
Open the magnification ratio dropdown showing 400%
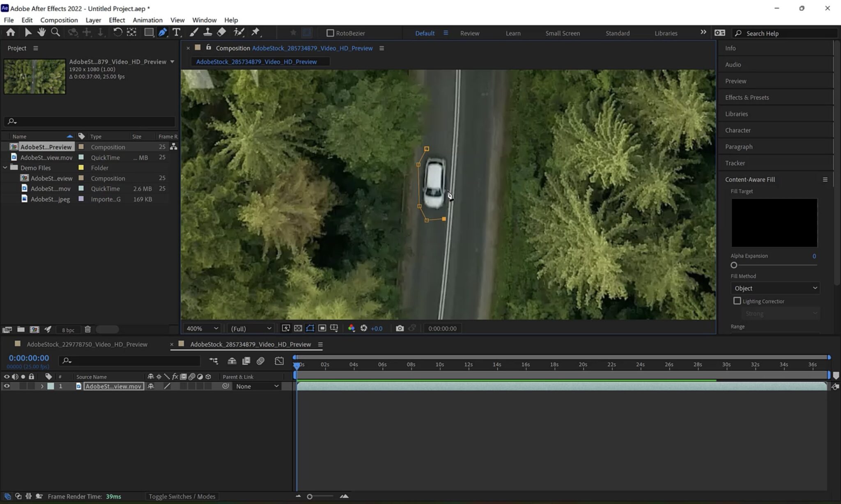[x=201, y=328]
